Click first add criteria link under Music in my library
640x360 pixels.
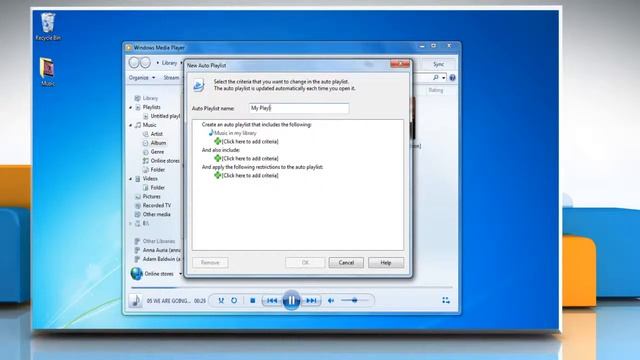point(250,141)
